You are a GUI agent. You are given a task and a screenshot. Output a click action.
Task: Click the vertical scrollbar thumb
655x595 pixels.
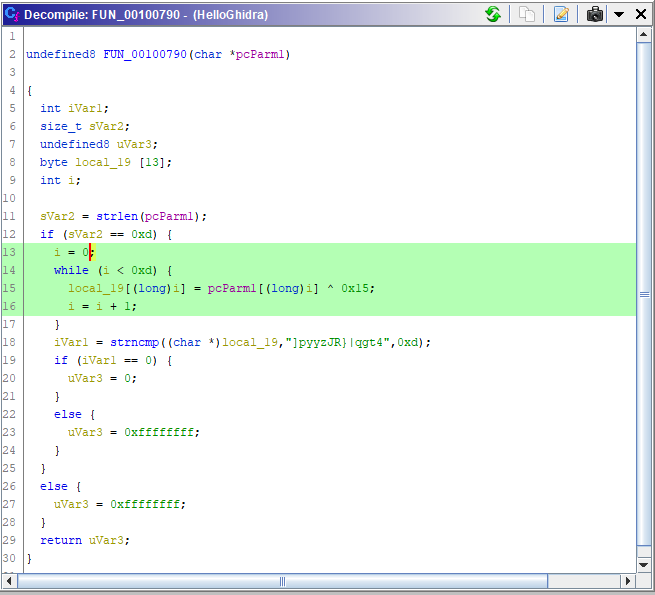point(644,294)
